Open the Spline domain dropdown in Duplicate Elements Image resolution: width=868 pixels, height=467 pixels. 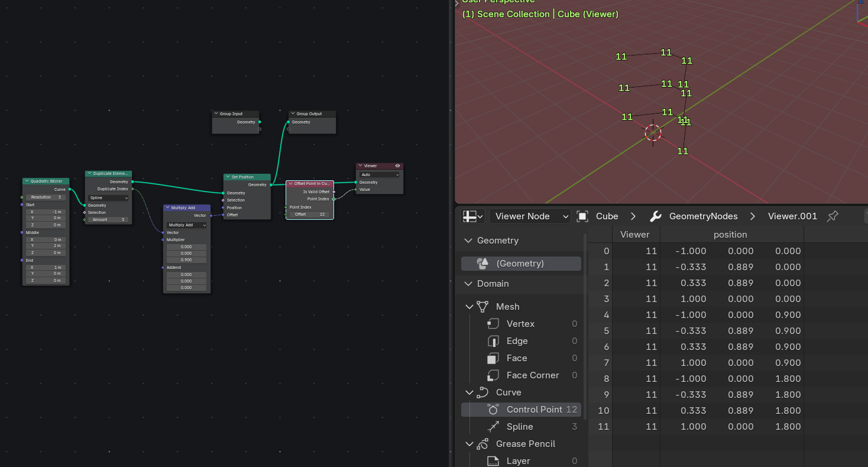coord(108,198)
